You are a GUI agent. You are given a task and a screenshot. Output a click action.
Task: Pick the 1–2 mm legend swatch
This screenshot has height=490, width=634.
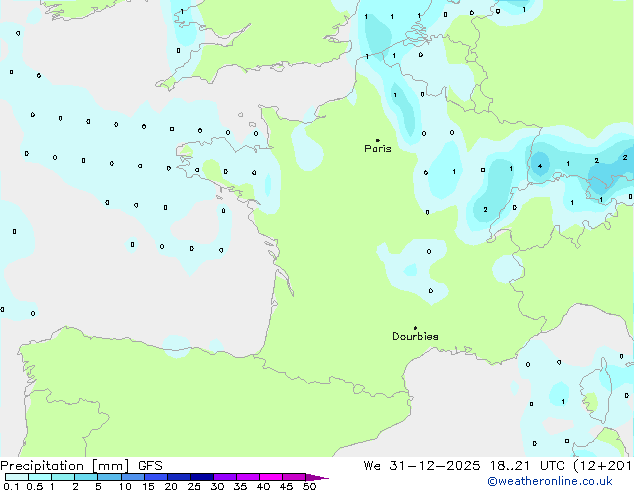pyautogui.click(x=63, y=477)
